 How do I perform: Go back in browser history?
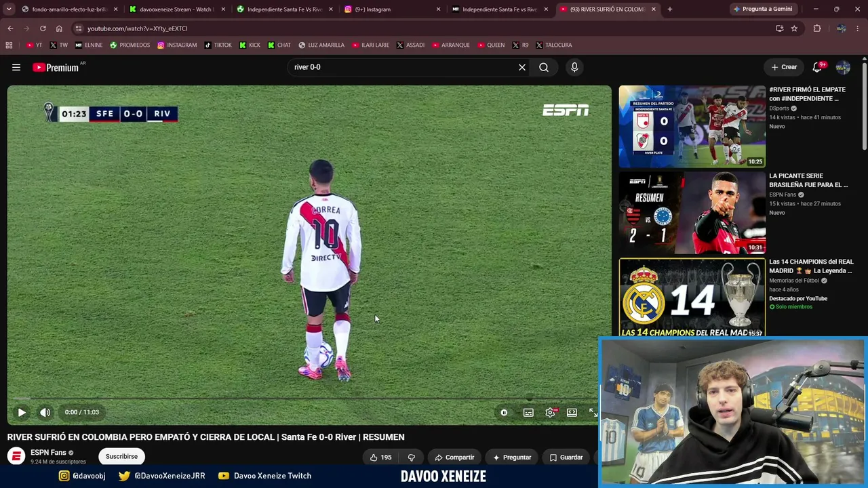(10, 28)
